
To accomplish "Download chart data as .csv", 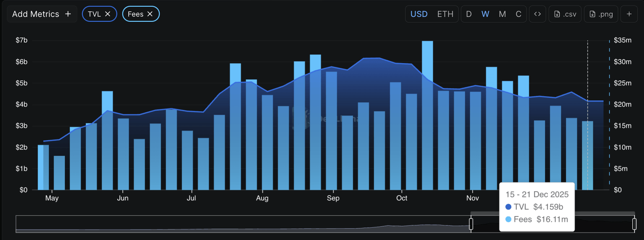I will [565, 14].
